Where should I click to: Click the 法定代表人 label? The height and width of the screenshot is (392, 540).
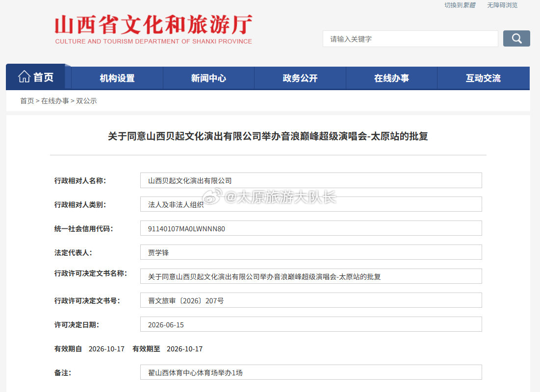pyautogui.click(x=73, y=253)
